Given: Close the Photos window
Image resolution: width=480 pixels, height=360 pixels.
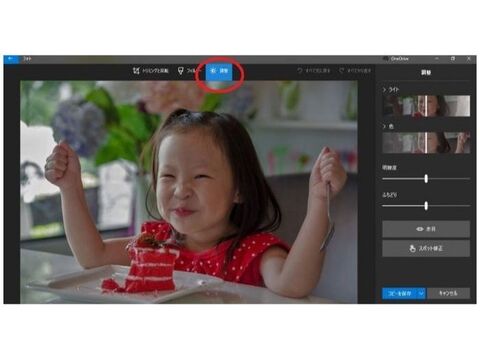Looking at the screenshot, I should [469, 59].
